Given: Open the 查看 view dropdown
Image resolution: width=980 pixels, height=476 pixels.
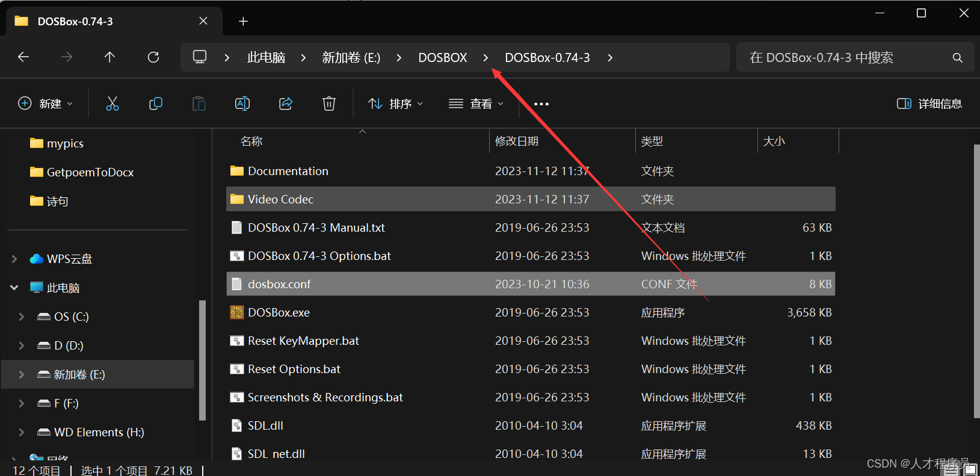Looking at the screenshot, I should [x=476, y=104].
